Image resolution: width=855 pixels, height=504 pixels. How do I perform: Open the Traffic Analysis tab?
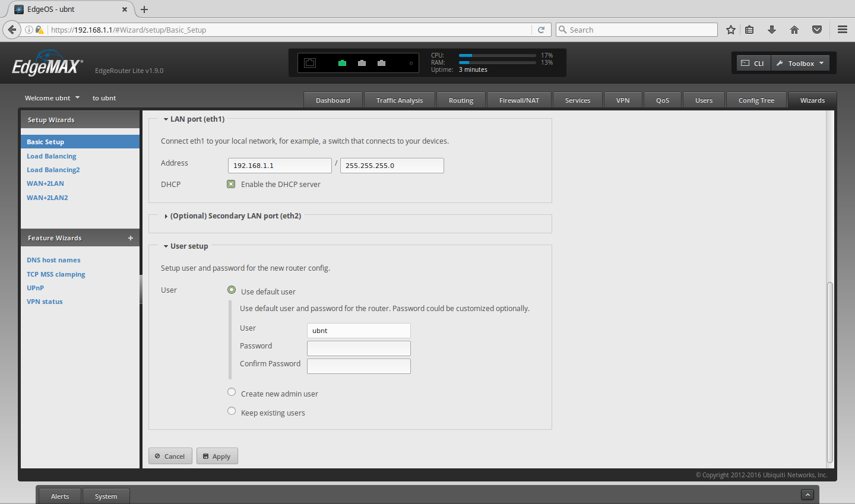click(x=399, y=100)
